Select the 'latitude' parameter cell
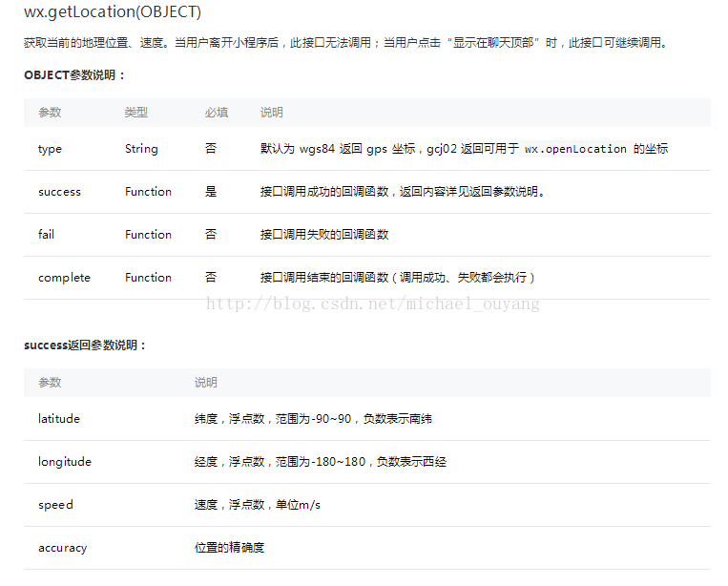The height and width of the screenshot is (586, 728). click(59, 418)
